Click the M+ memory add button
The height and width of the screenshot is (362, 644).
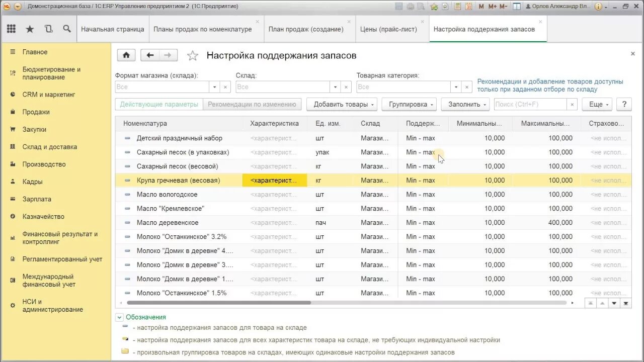(493, 7)
